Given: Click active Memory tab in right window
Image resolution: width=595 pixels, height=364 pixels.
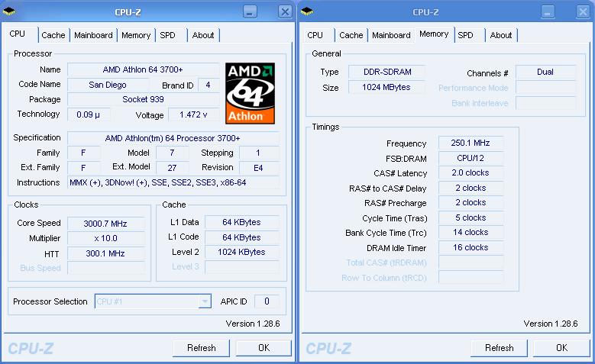Looking at the screenshot, I should [434, 34].
